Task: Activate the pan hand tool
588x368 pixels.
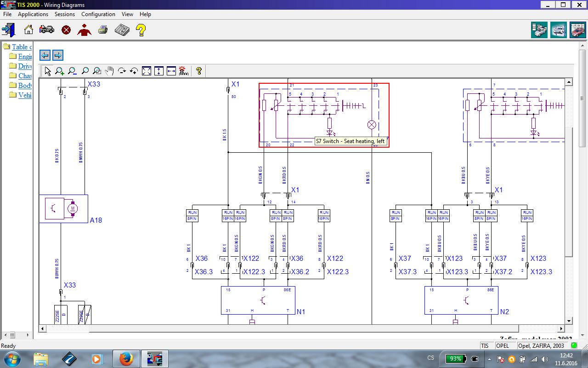Action: click(109, 71)
